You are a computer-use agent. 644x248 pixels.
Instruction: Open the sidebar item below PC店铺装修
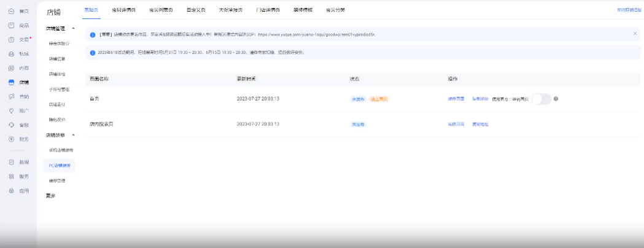[56, 180]
